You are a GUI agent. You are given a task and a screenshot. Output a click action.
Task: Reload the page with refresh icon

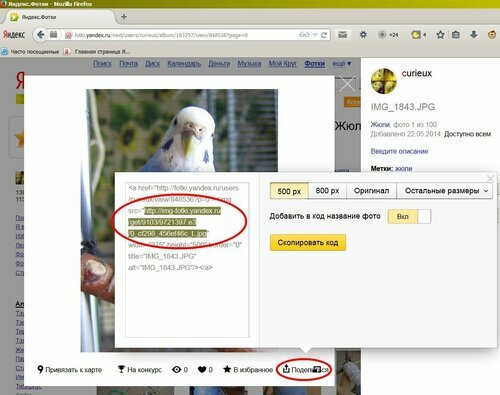tap(324, 35)
